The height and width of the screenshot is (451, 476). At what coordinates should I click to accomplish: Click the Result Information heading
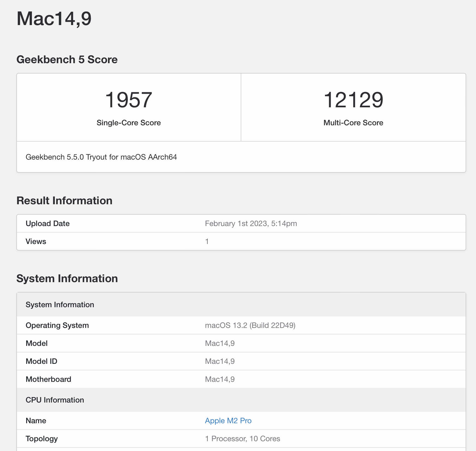[x=65, y=200]
